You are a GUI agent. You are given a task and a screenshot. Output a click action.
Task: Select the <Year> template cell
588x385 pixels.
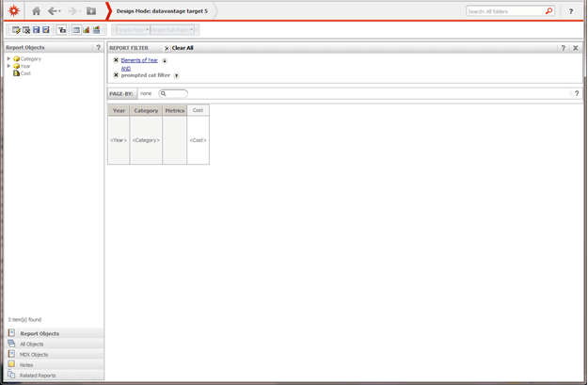pyautogui.click(x=119, y=140)
